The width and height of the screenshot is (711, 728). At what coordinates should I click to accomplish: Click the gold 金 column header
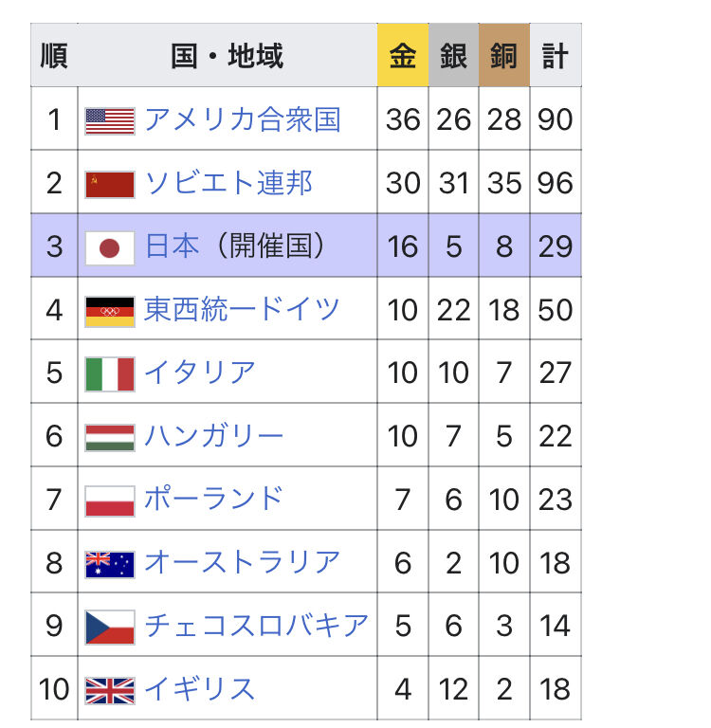[x=403, y=56]
